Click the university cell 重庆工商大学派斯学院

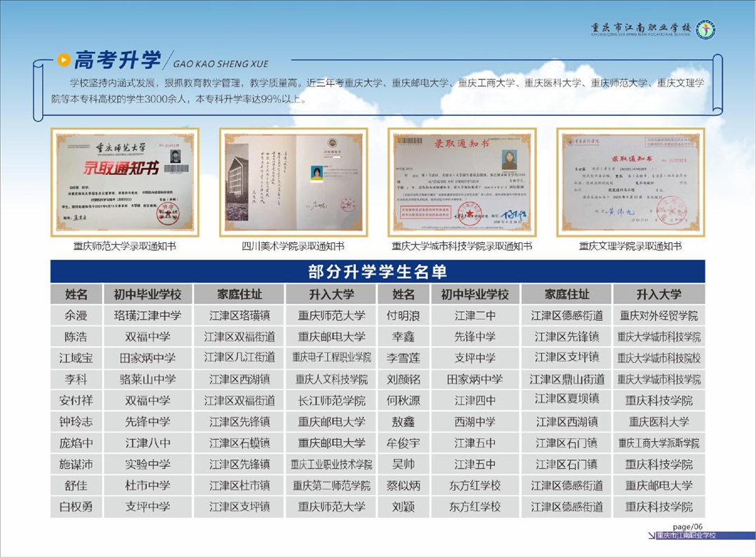coord(659,443)
